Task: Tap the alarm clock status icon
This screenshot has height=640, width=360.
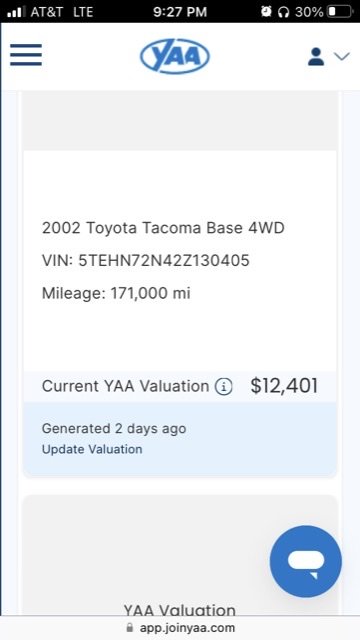Action: (x=266, y=11)
